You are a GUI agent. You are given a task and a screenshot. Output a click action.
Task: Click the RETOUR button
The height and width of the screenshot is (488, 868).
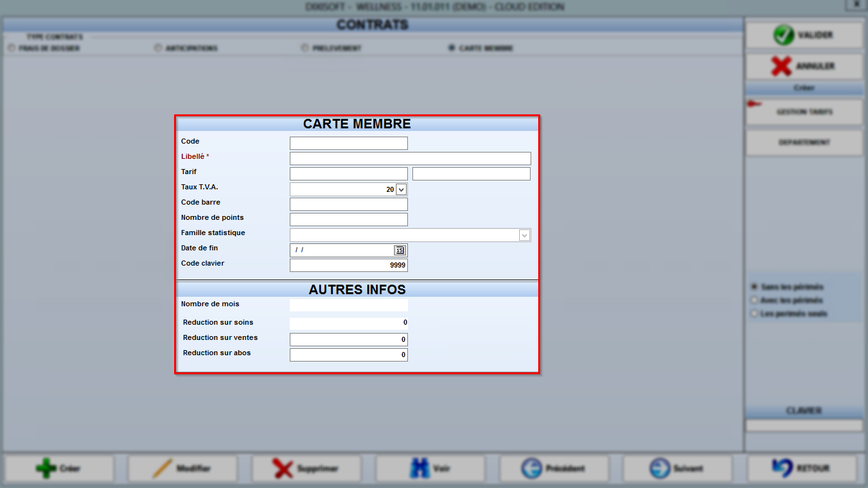tap(804, 469)
